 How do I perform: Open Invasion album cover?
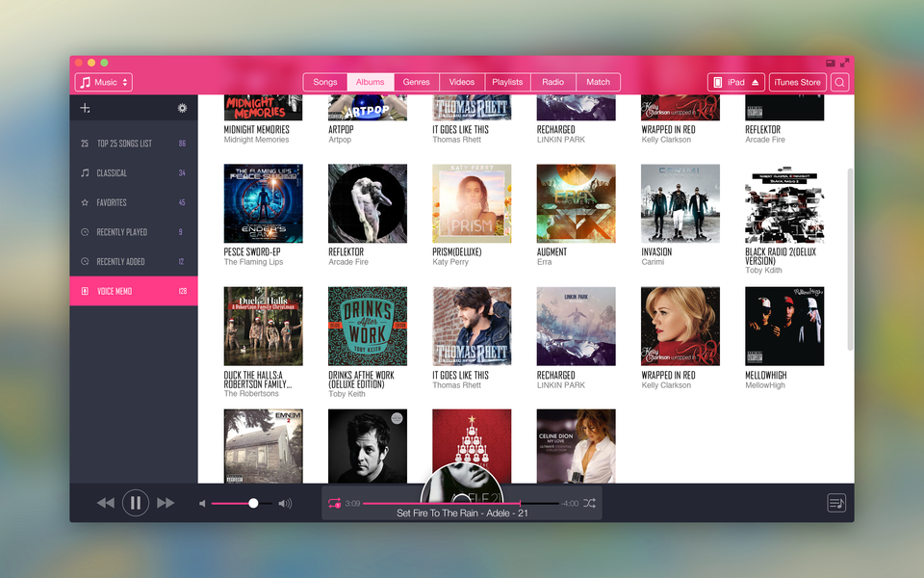pyautogui.click(x=680, y=203)
